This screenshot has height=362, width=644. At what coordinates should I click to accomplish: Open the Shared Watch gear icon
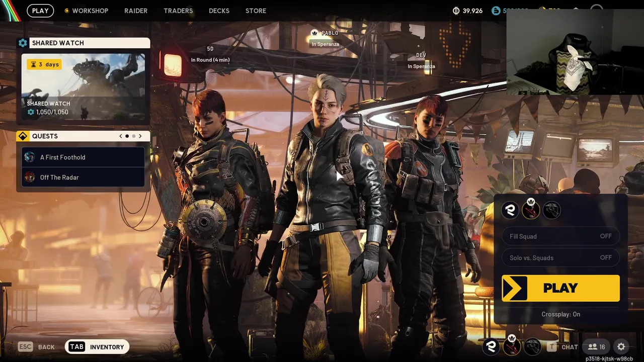[x=23, y=43]
